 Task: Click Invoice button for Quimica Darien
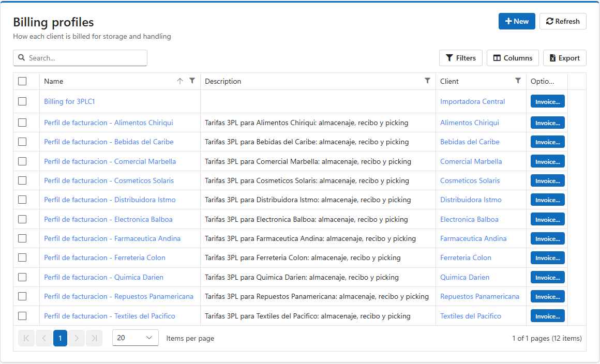pyautogui.click(x=548, y=277)
